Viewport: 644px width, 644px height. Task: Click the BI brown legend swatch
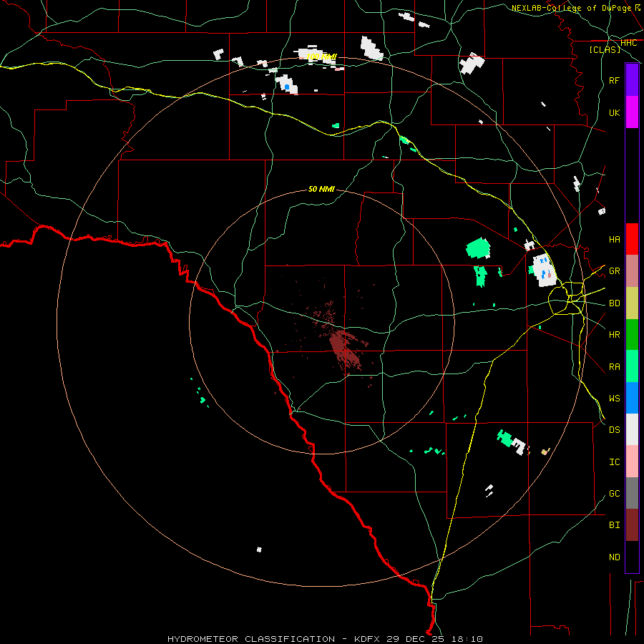point(632,525)
